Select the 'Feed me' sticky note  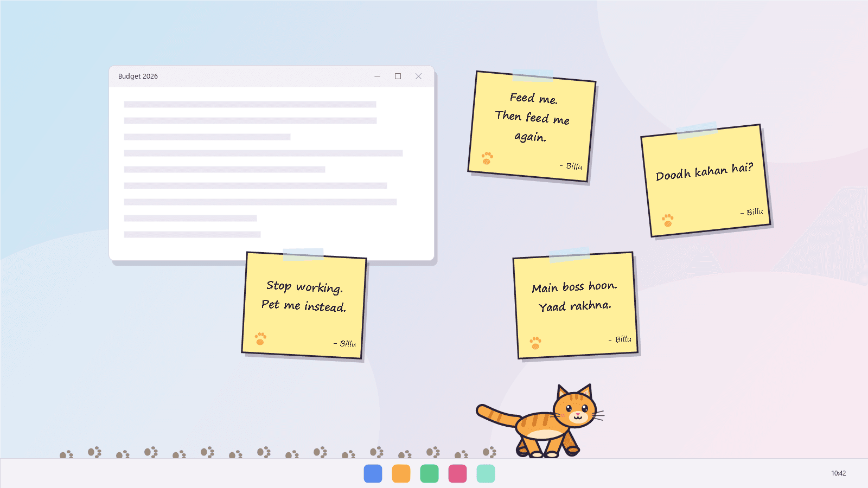532,126
